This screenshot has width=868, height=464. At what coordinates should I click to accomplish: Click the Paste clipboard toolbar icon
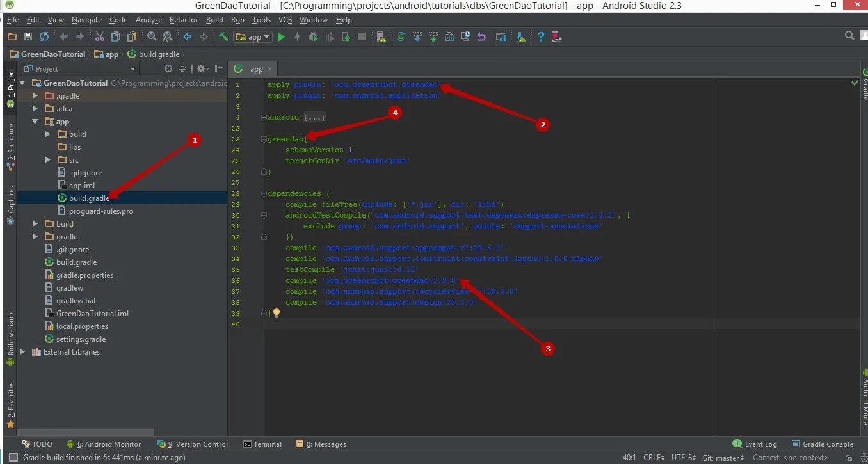[x=131, y=37]
